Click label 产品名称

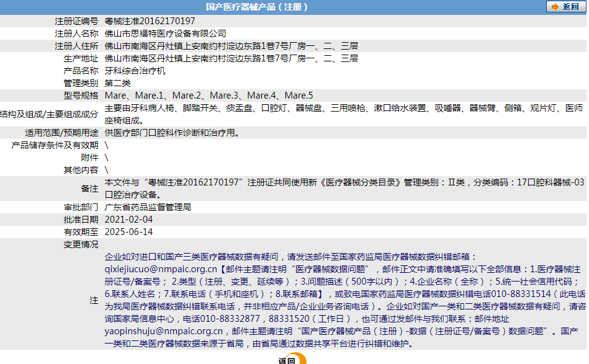[81, 71]
